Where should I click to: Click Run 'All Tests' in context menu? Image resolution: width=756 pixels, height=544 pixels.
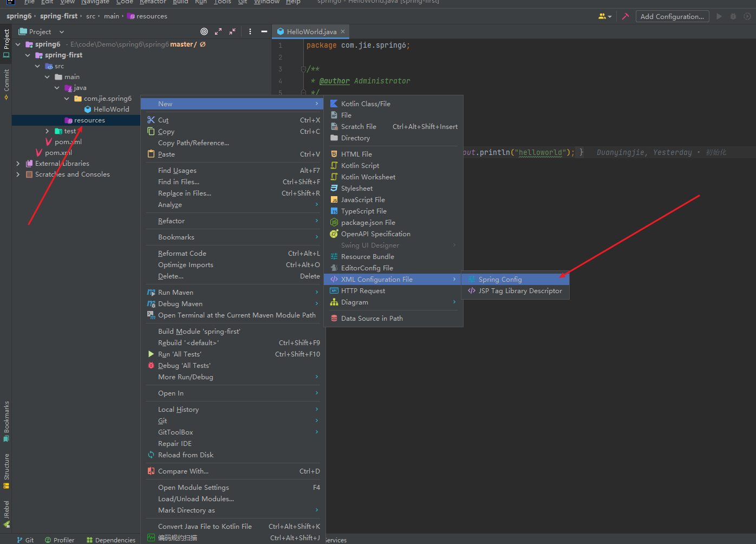[233, 354]
